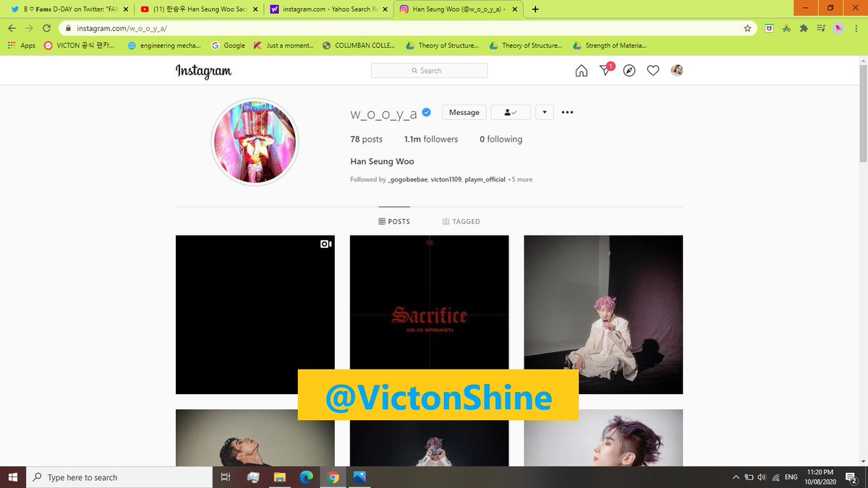
Task: Click the Wi-Fi icon in system tray
Action: 775,477
